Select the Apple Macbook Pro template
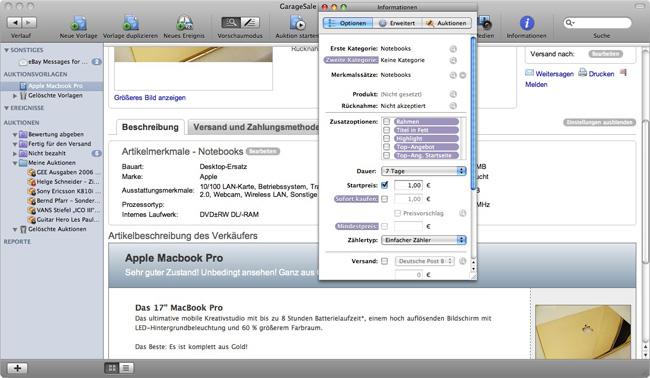This screenshot has width=650, height=378. click(x=51, y=86)
